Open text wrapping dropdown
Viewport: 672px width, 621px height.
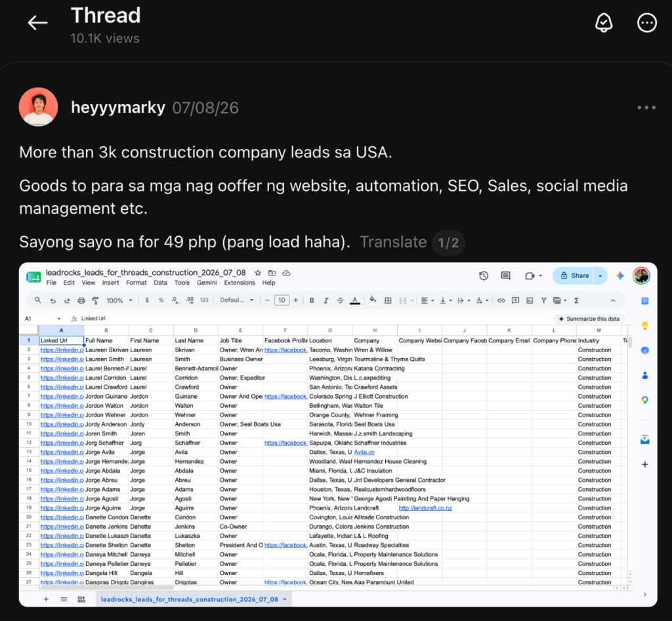point(464,300)
